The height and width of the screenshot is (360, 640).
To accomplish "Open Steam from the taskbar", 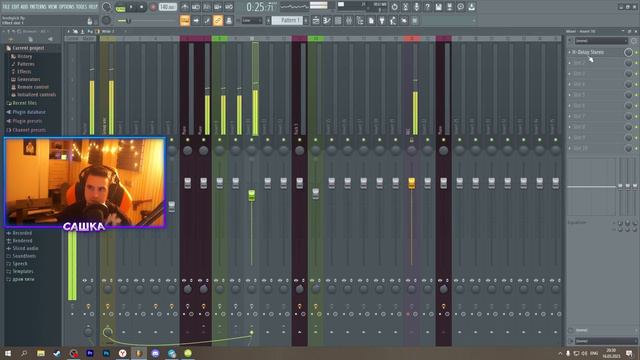I will coord(57,353).
